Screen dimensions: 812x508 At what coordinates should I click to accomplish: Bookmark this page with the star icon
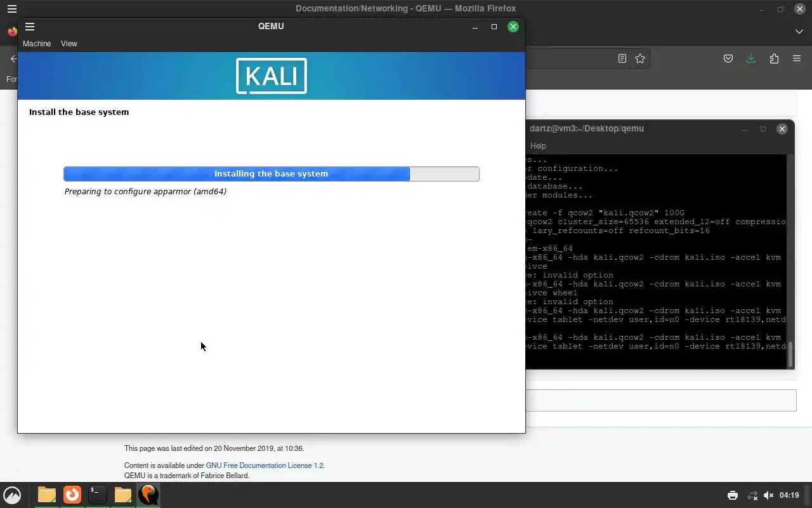point(640,58)
